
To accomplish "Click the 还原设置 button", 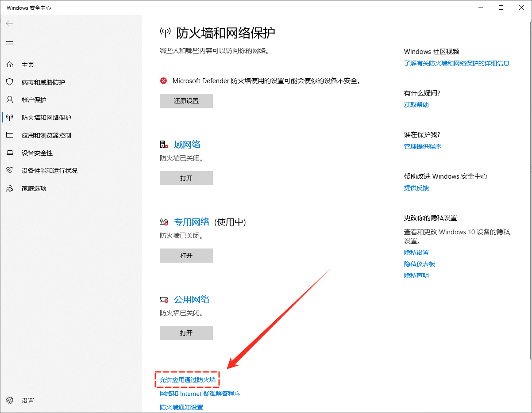I will [186, 101].
